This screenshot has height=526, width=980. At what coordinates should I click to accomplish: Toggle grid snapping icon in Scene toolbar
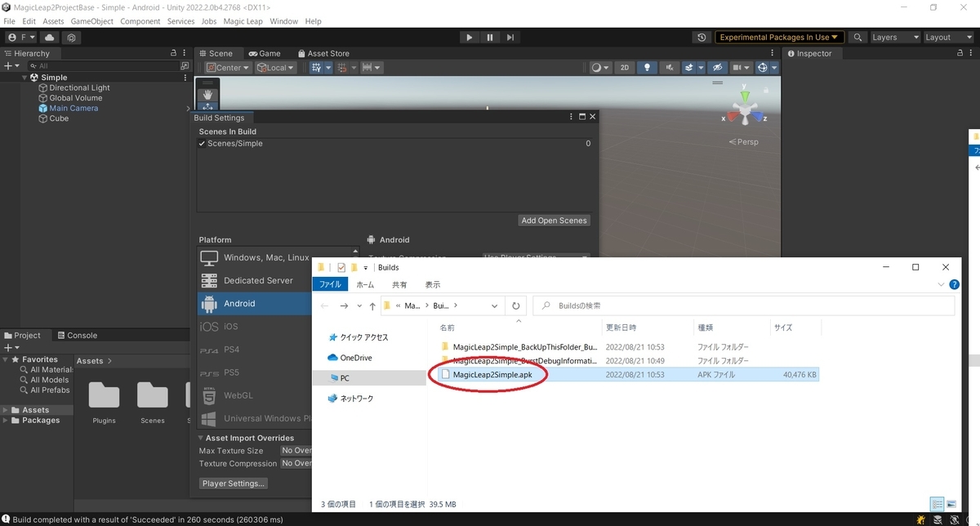pyautogui.click(x=343, y=68)
